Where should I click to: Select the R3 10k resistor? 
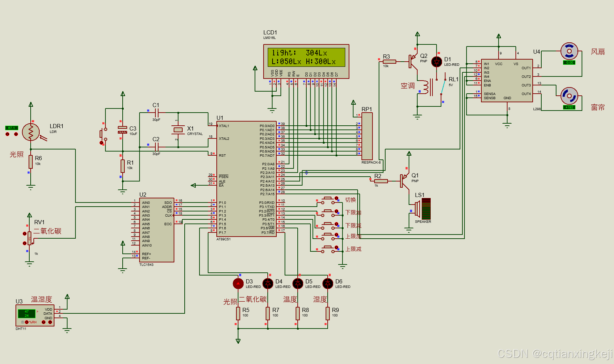point(389,62)
